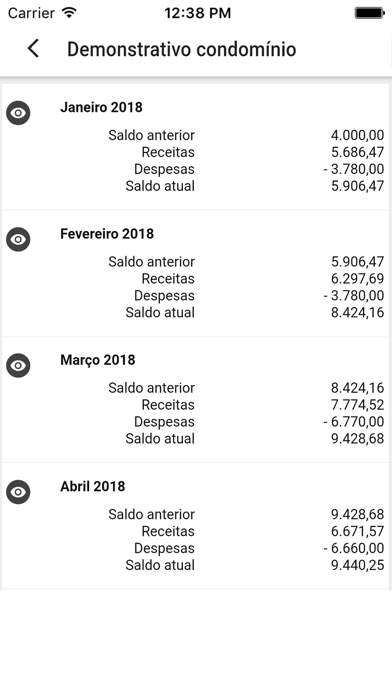Viewport: 392px width, 696px height.
Task: Tap the 12:38 PM clock in status bar
Action: click(198, 13)
